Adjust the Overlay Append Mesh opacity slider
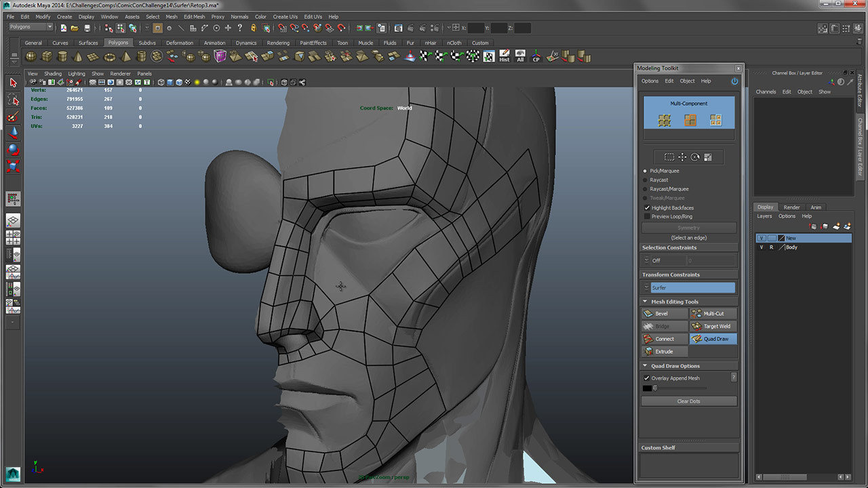 coord(655,387)
